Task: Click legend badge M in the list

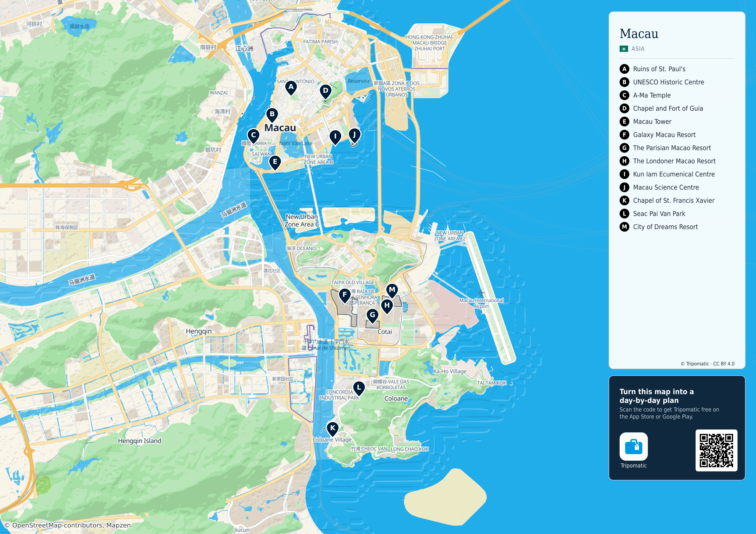Action: pos(624,227)
